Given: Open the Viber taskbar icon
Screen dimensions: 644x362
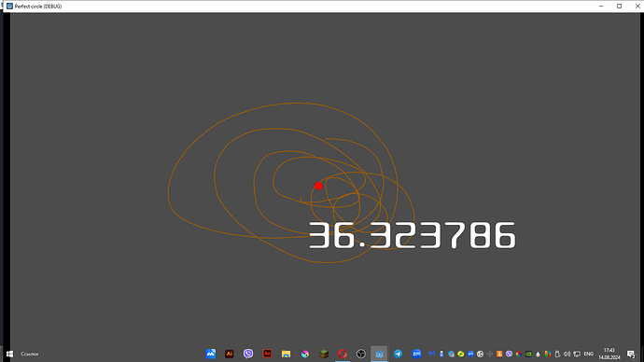Looking at the screenshot, I should [x=248, y=354].
